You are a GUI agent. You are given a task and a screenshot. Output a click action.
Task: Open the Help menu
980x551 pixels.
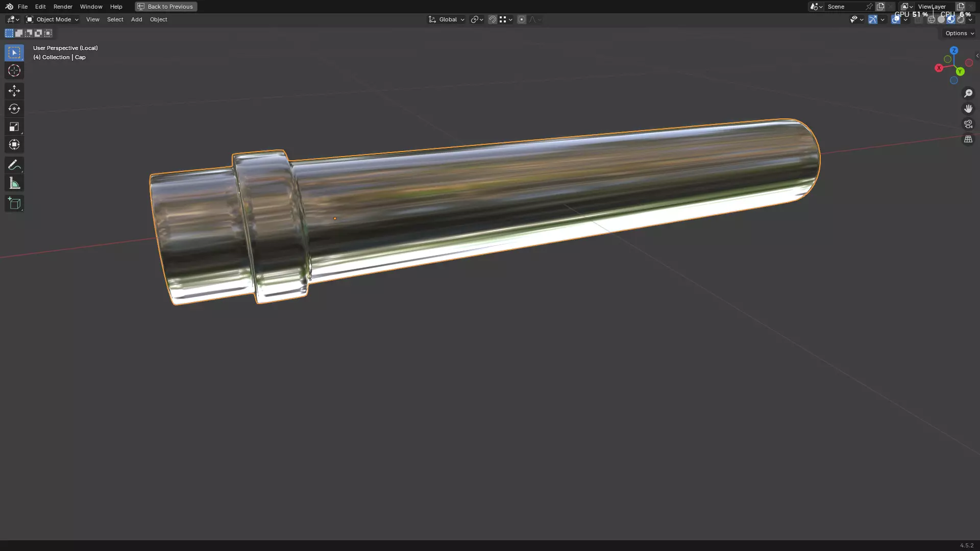point(116,7)
